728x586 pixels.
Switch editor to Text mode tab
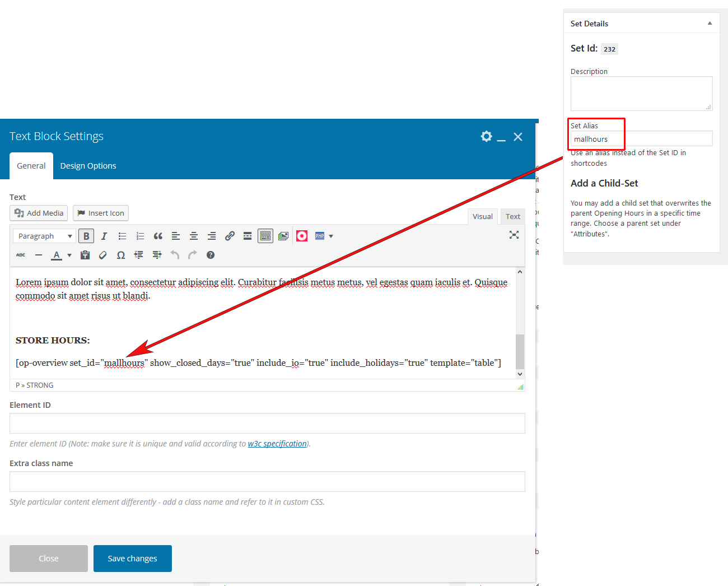click(x=512, y=217)
